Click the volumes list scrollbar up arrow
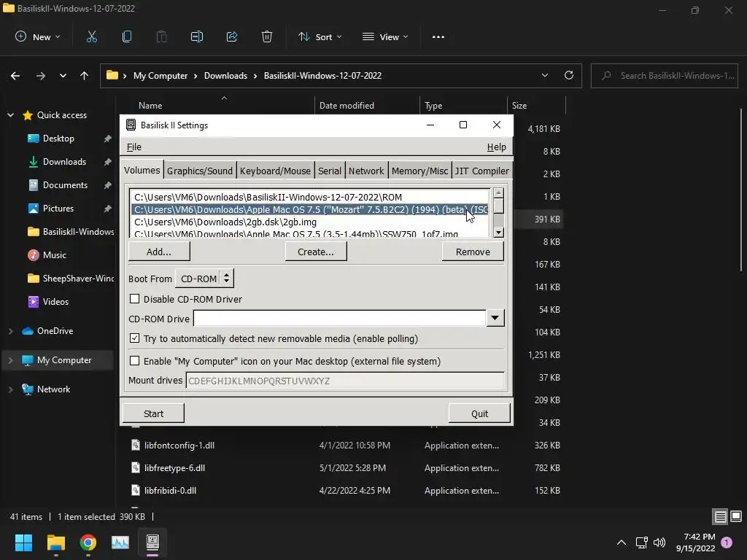Screen dimensions: 747x560 [498, 192]
